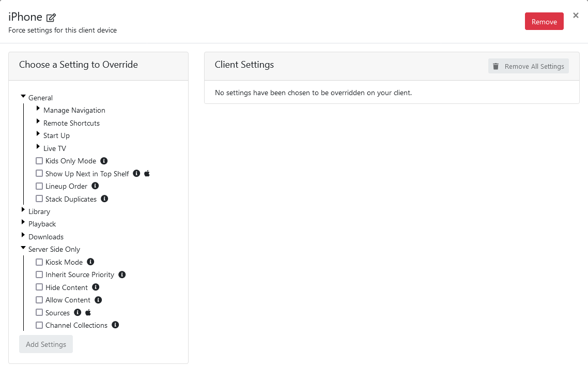Screen dimensions: 588x366
Task: Click the trash icon on Remove All Settings
Action: [x=496, y=66]
